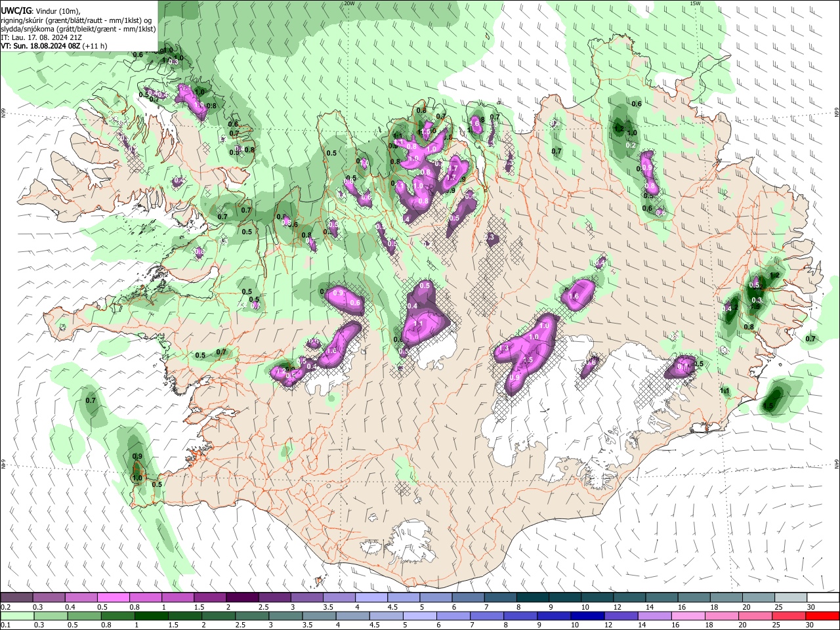The width and height of the screenshot is (840, 630).
Task: Pick the lightest green rain swatch 0.1 to 0.3
Action: coord(16,616)
